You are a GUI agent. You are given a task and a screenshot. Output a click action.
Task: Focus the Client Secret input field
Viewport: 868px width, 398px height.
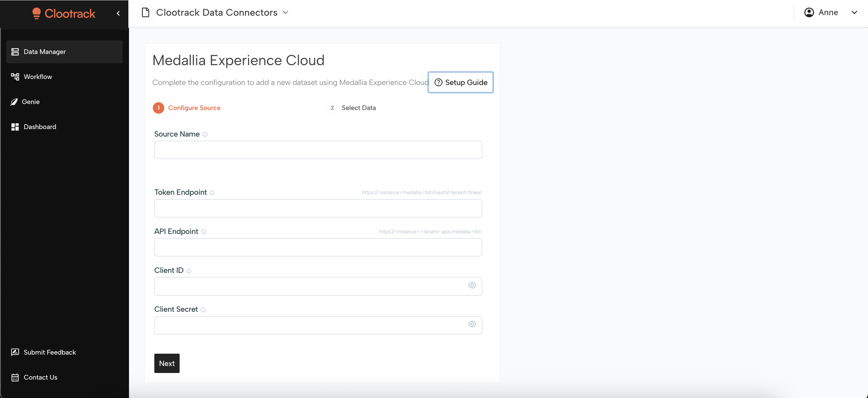[318, 325]
